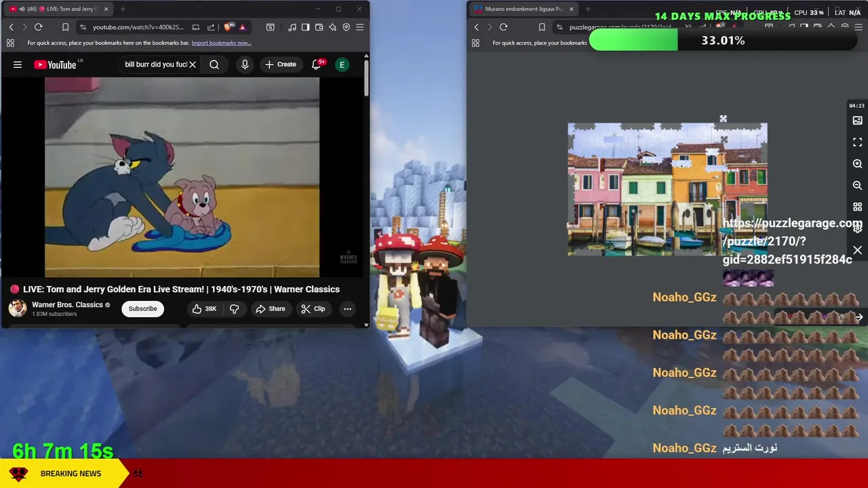Click the 6h 7m 15s timer
This screenshot has width=868, height=488.
point(62,451)
